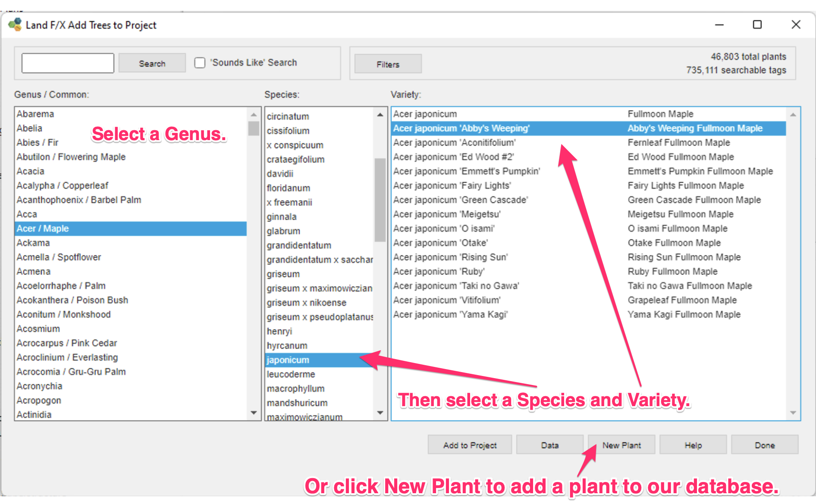
Task: Click down arrow of Variety list scrollbar
Action: (793, 413)
